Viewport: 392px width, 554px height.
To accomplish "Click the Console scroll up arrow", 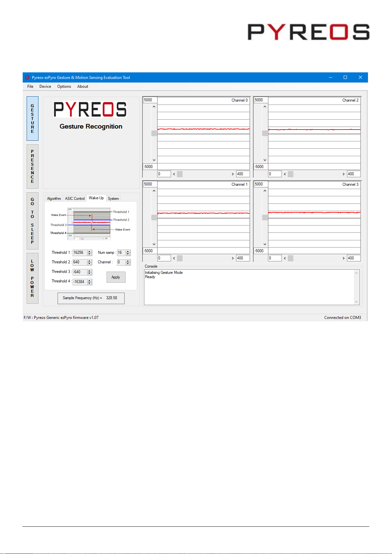I will [356, 273].
